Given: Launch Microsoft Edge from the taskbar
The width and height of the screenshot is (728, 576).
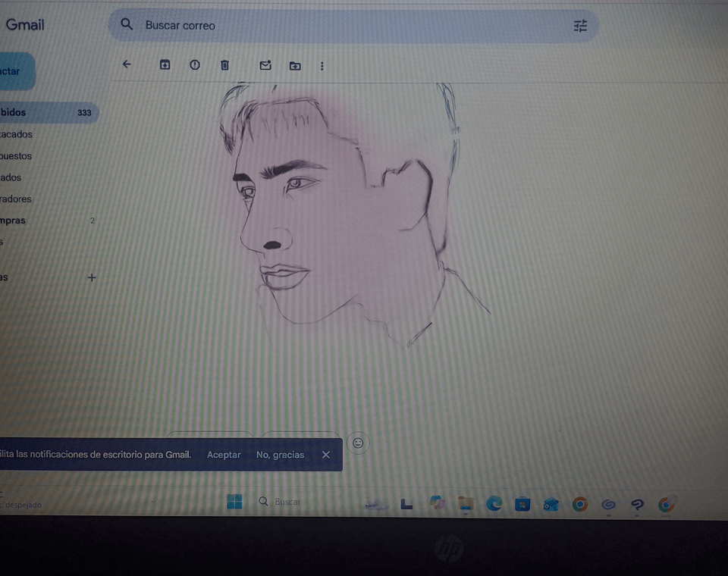Looking at the screenshot, I should 494,503.
